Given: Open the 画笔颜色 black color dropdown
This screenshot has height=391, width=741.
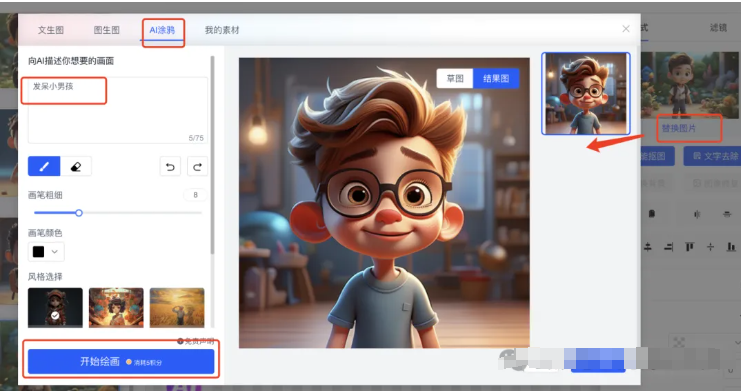Looking at the screenshot, I should 46,252.
